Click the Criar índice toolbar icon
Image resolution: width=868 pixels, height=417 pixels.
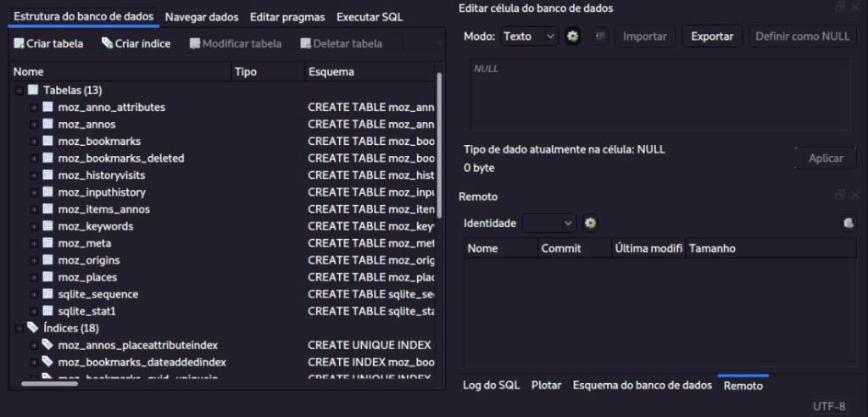(107, 43)
